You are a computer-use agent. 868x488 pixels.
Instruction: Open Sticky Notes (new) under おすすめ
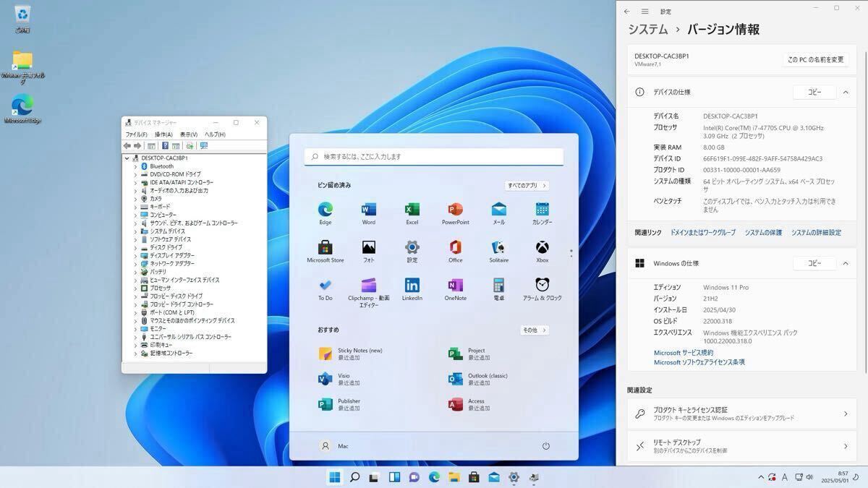351,354
